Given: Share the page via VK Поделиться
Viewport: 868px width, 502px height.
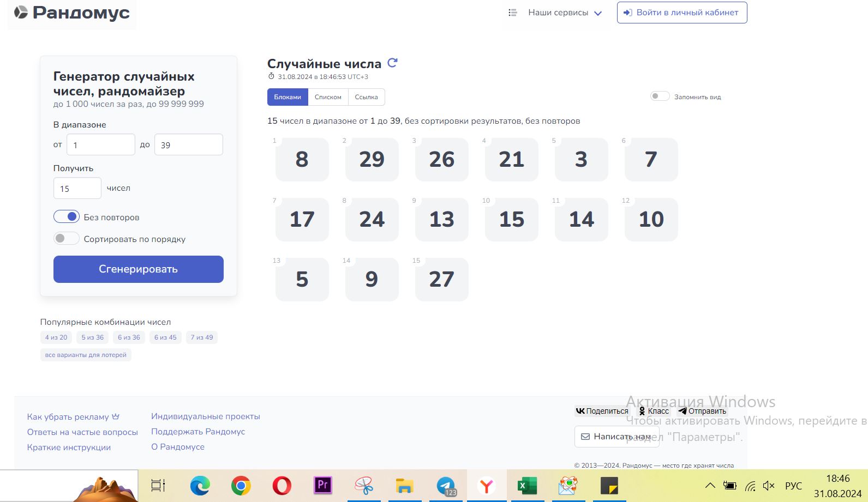Looking at the screenshot, I should (x=602, y=411).
